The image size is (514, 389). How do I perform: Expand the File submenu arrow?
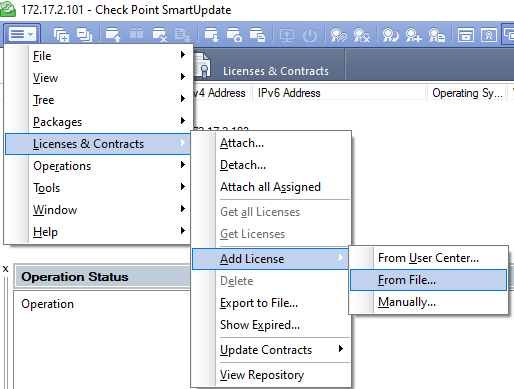click(x=183, y=54)
